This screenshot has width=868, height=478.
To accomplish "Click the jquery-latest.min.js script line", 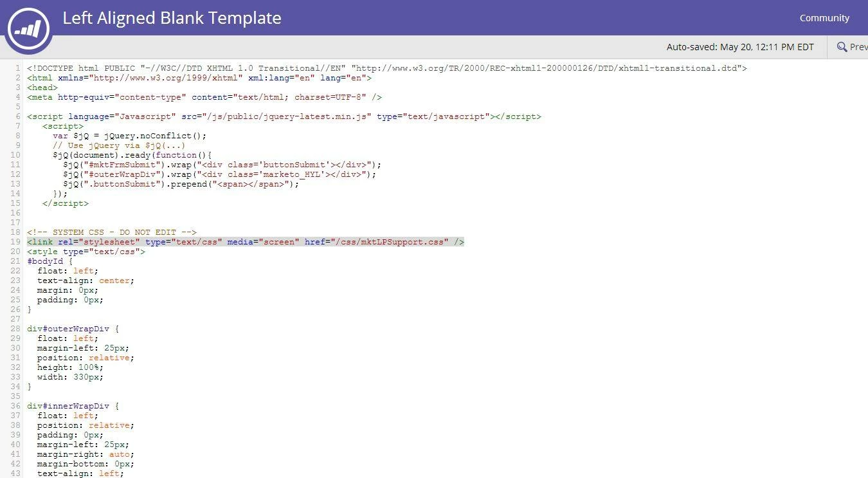I will click(284, 116).
